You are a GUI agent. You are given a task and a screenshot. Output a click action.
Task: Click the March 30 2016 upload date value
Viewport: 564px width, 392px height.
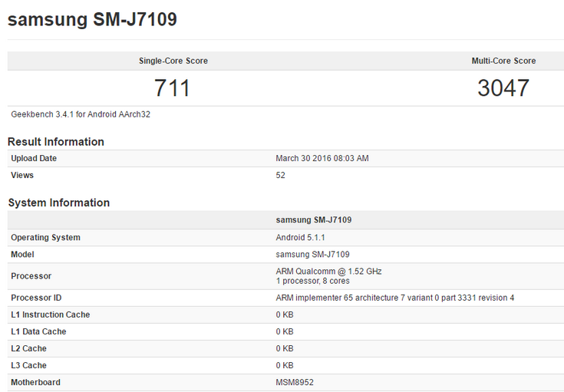click(x=322, y=159)
